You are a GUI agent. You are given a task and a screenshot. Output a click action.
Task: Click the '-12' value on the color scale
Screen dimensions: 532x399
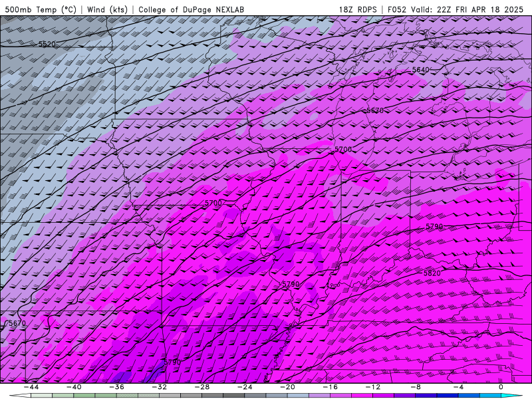point(373,387)
